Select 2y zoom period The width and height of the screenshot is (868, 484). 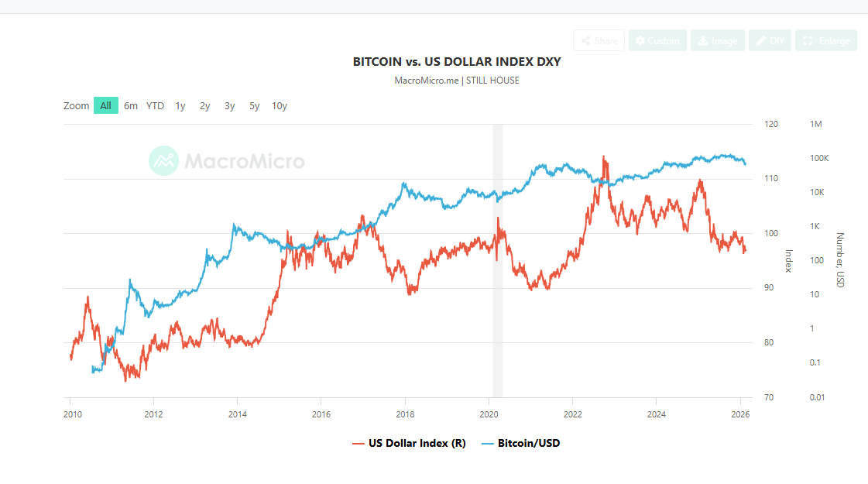(205, 105)
